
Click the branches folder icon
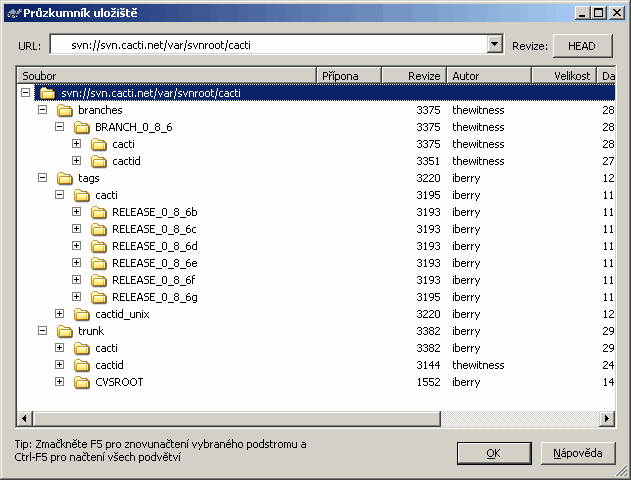[65, 110]
